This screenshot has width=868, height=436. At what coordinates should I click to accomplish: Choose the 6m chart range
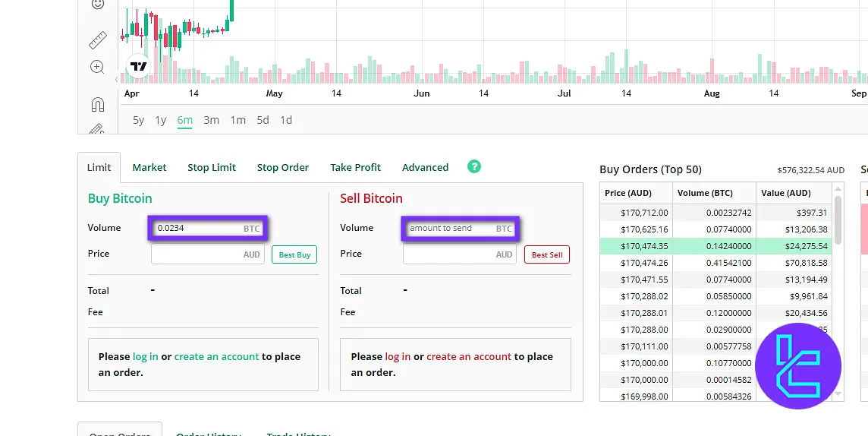pos(185,120)
